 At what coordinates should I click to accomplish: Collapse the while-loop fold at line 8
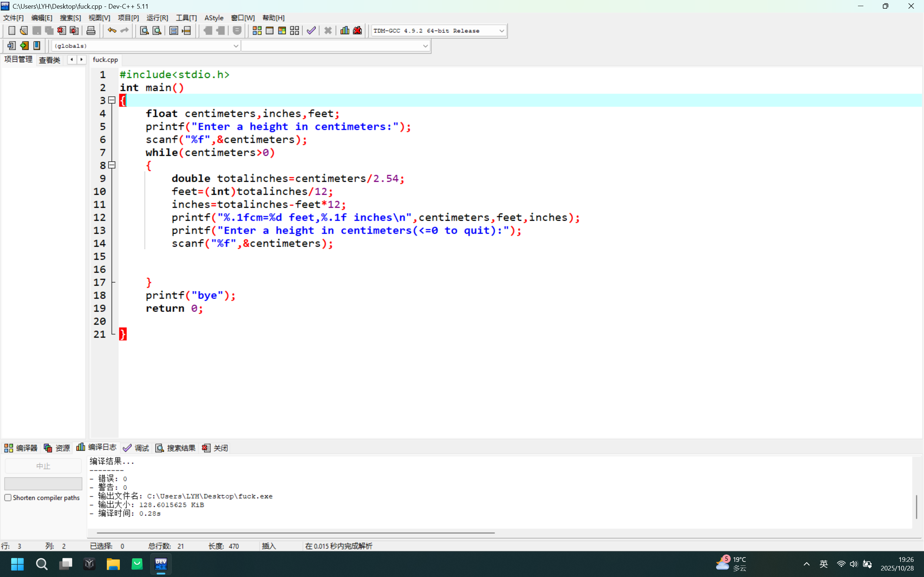112,165
